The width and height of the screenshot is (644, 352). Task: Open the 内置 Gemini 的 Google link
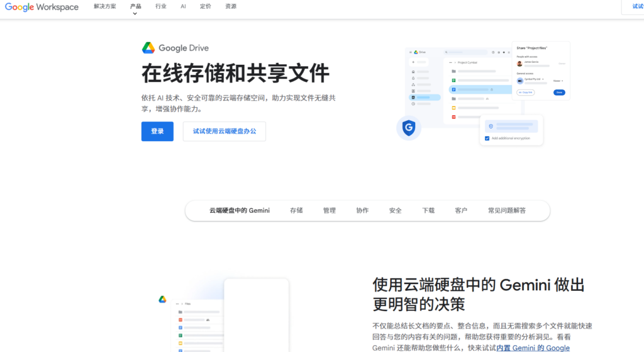point(533,348)
